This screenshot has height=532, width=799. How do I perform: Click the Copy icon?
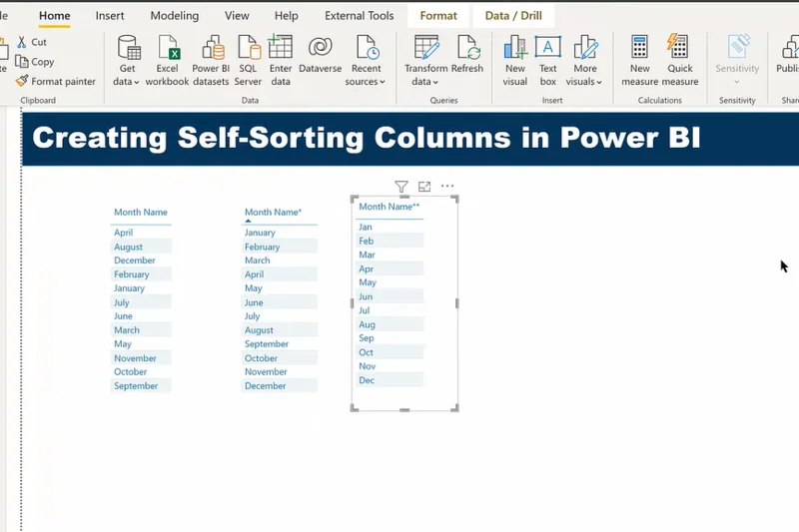[21, 62]
